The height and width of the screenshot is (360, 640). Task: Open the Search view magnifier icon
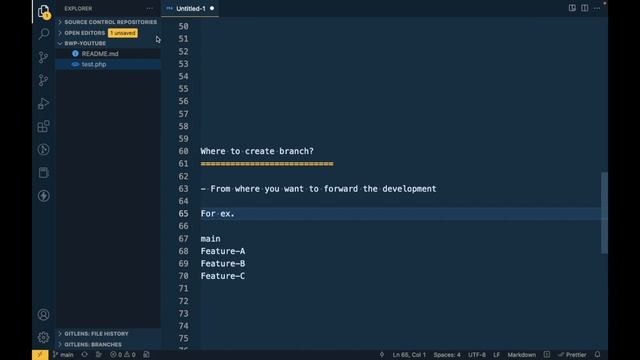tap(43, 34)
